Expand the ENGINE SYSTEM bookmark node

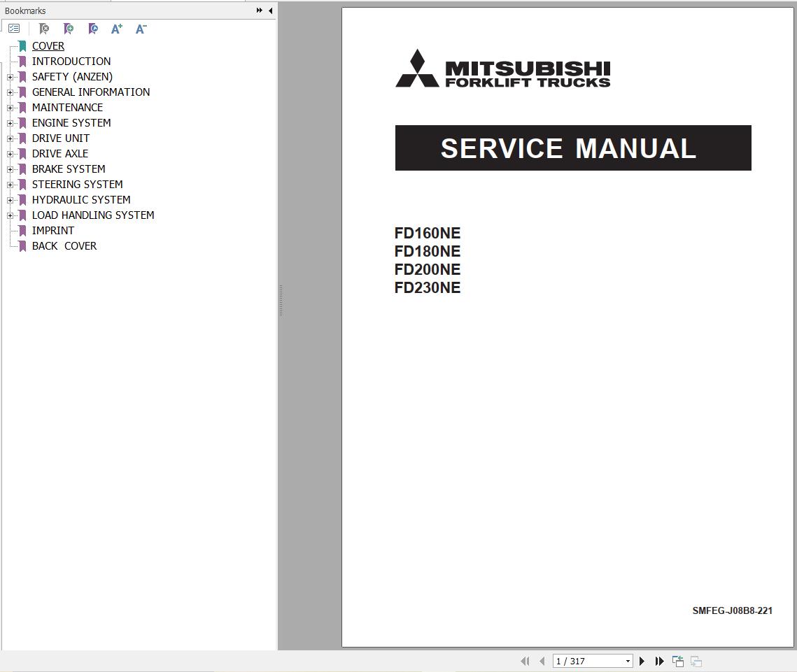[10, 124]
